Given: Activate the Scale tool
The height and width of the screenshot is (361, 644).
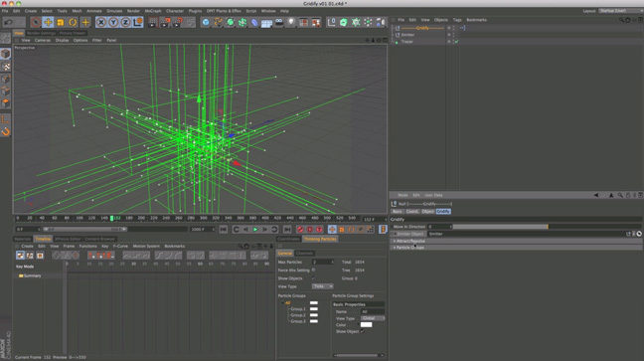Looking at the screenshot, I should [61, 22].
